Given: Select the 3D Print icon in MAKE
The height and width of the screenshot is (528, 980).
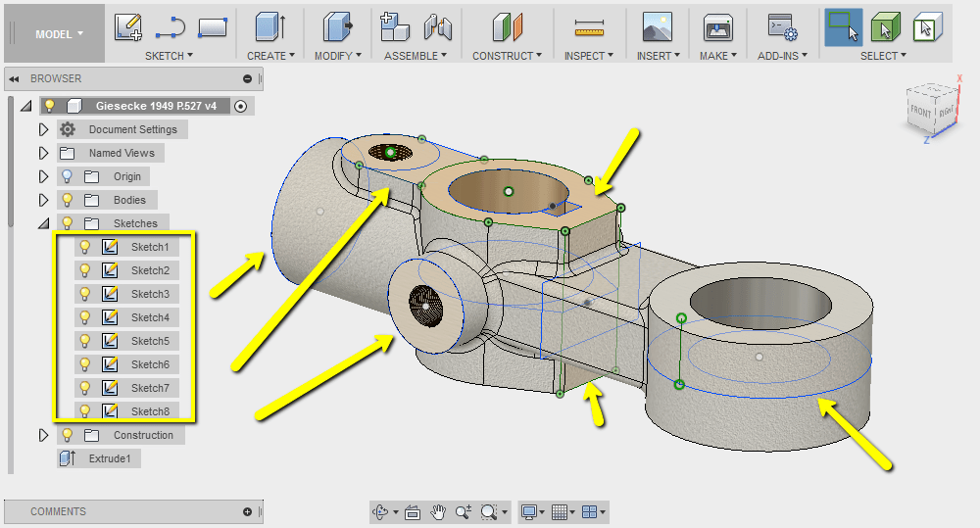Looking at the screenshot, I should pyautogui.click(x=718, y=27).
